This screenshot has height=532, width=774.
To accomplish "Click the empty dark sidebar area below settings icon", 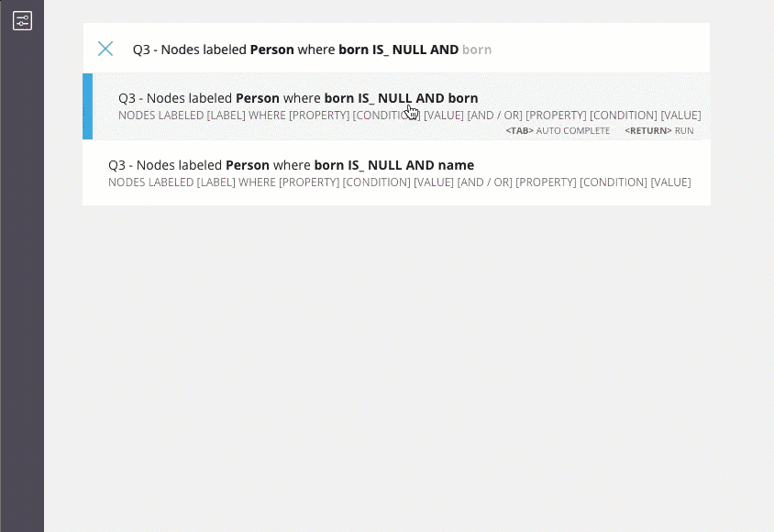I will point(22,276).
